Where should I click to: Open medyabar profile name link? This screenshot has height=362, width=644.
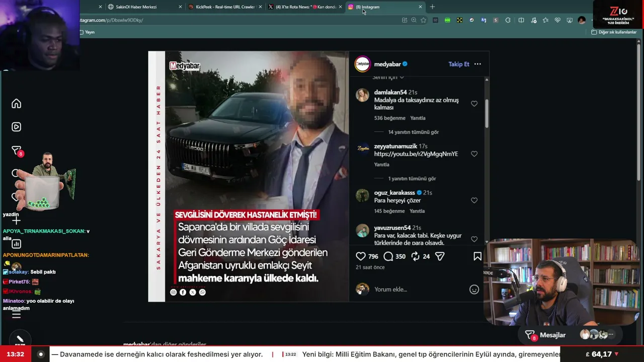(387, 64)
